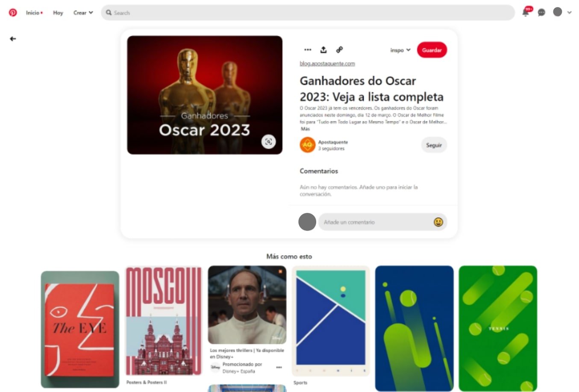Click the red Guardar button

pos(432,50)
